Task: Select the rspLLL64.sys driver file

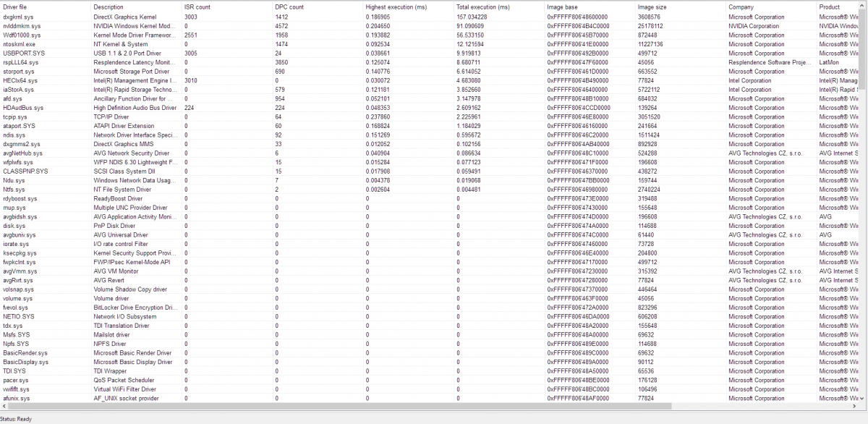Action: point(21,62)
